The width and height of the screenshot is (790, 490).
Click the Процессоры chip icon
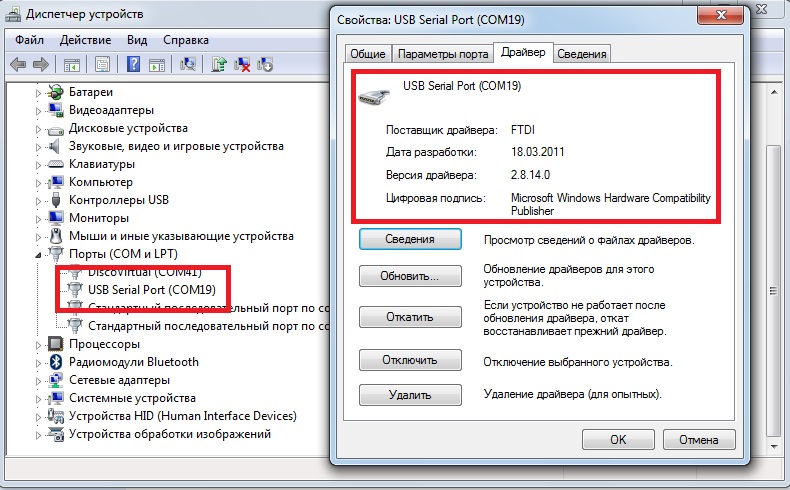tap(55, 344)
